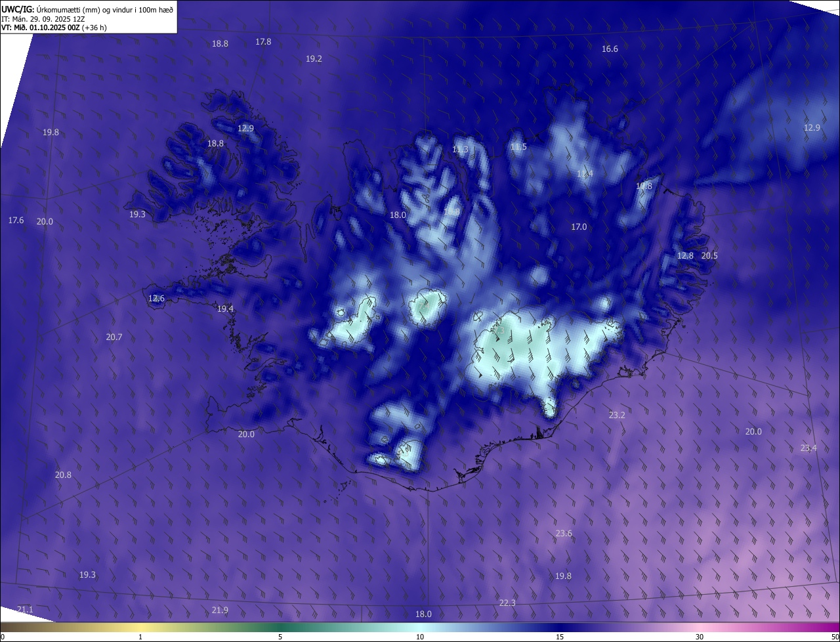The image size is (840, 642).
Task: Select the color scale tick label 15
Action: click(560, 637)
